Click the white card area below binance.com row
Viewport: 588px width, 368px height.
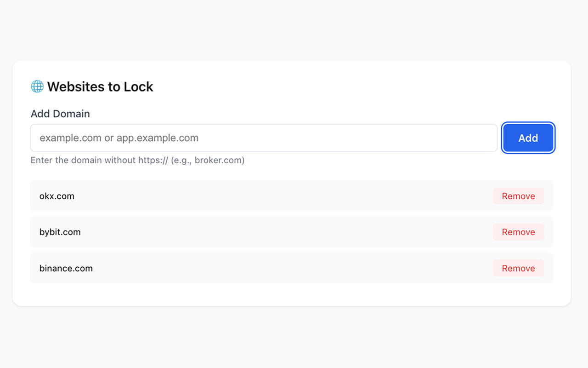(x=291, y=294)
